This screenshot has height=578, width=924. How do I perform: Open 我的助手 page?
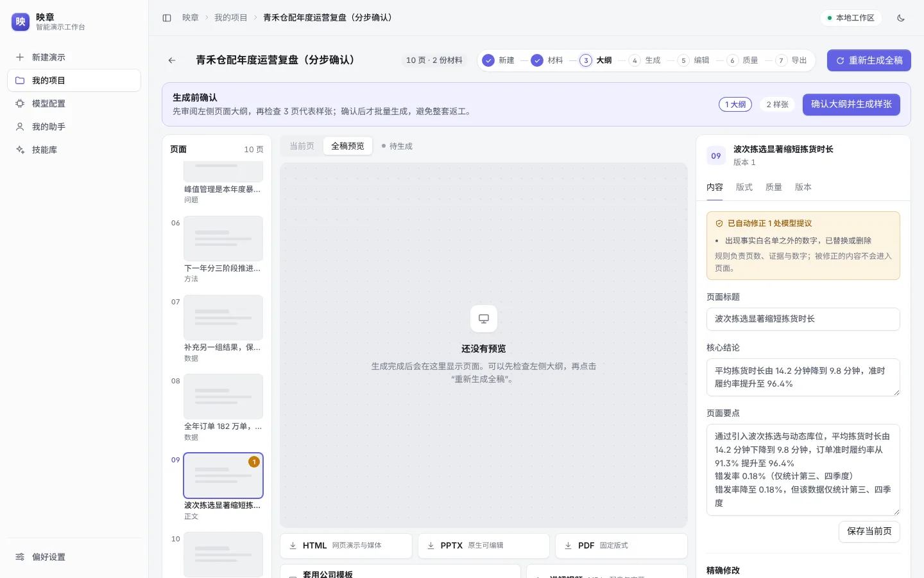pyautogui.click(x=74, y=127)
